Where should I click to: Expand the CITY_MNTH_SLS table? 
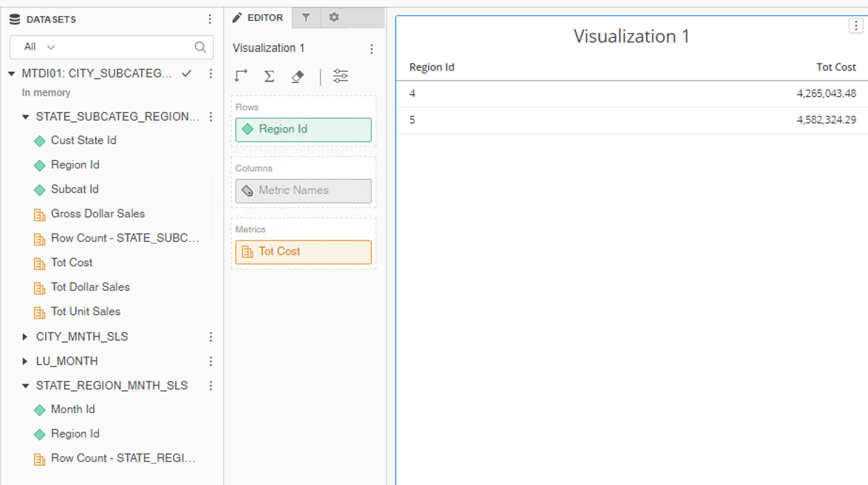click(25, 337)
